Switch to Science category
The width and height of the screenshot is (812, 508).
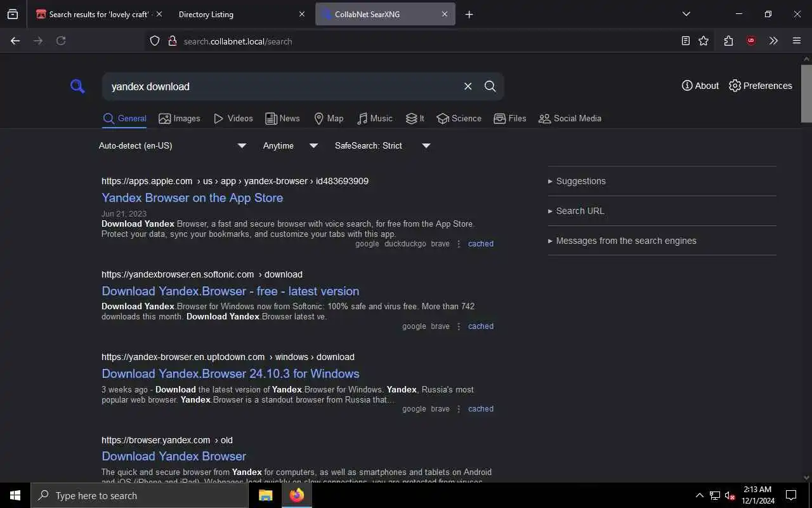click(x=459, y=119)
